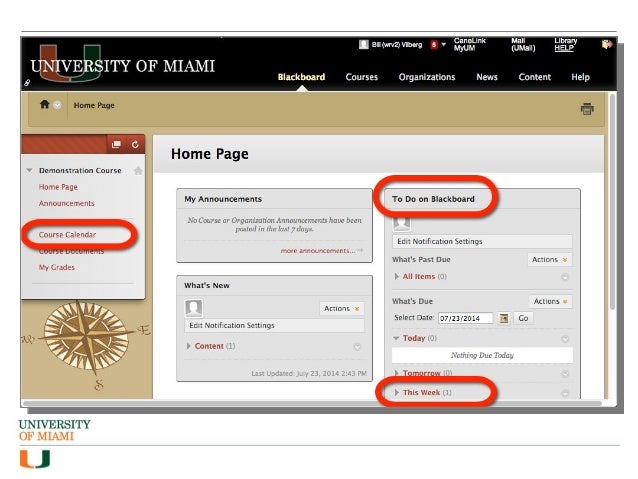Open Course Calendar in course menu
Screen dimensions: 638x479
pyautogui.click(x=67, y=235)
